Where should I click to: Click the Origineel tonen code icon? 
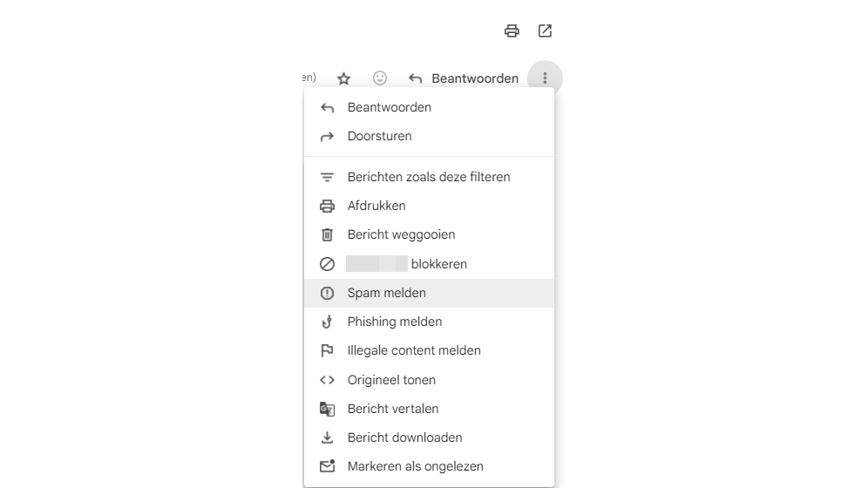pyautogui.click(x=328, y=380)
